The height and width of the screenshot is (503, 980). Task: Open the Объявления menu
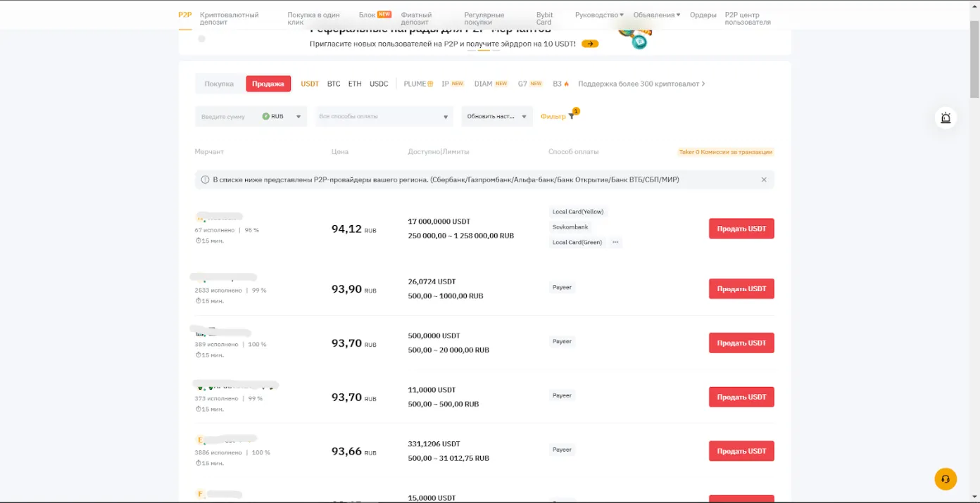[x=656, y=15]
